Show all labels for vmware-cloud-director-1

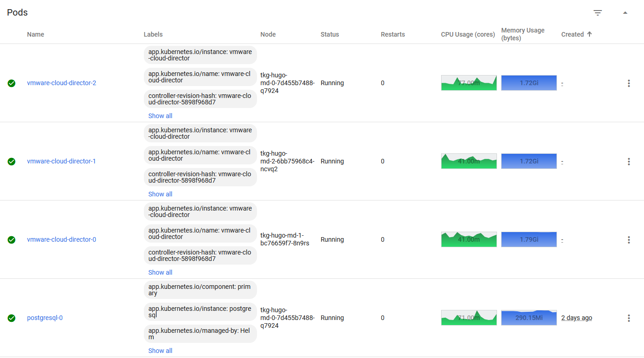(x=160, y=194)
